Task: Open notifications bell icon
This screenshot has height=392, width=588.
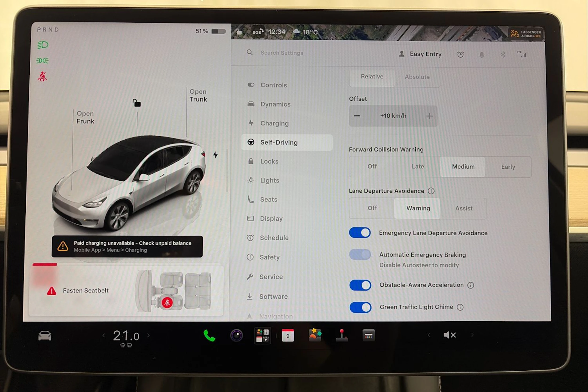Action: (482, 55)
